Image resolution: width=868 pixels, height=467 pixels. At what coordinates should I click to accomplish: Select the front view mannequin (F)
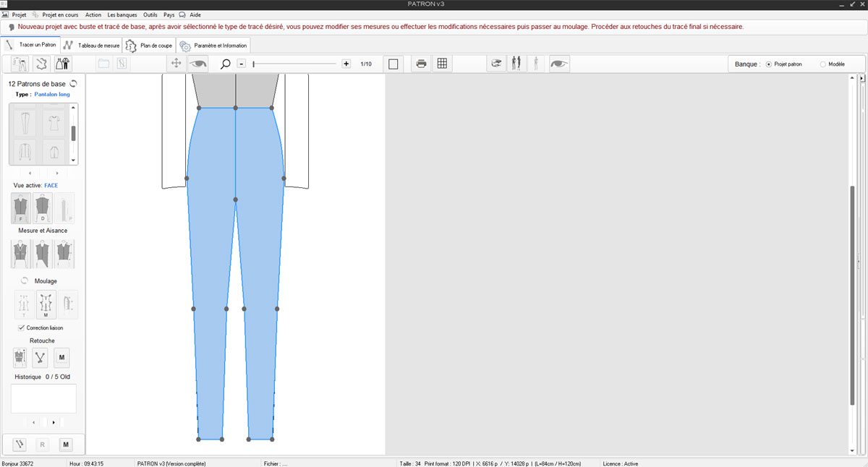point(21,208)
